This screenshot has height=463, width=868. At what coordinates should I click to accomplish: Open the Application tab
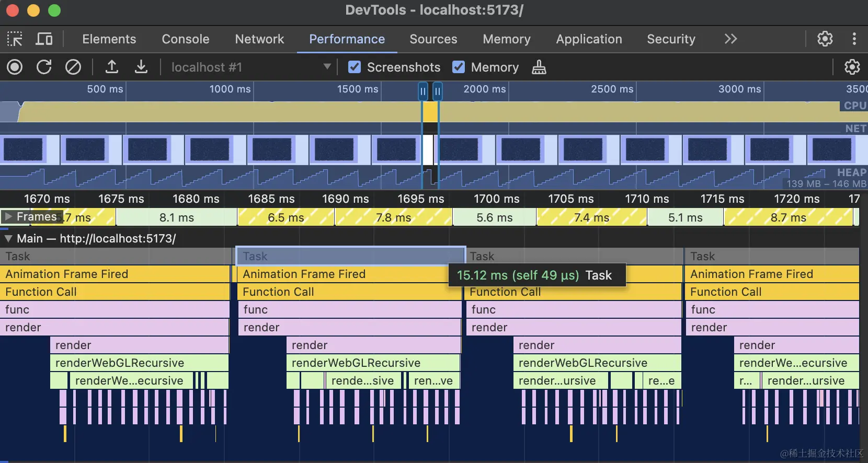[x=589, y=39]
